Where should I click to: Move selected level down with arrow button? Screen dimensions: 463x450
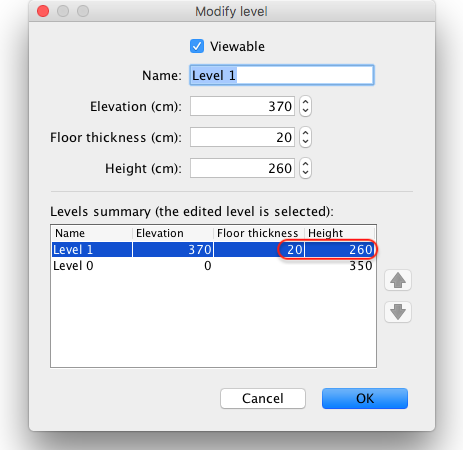398,312
